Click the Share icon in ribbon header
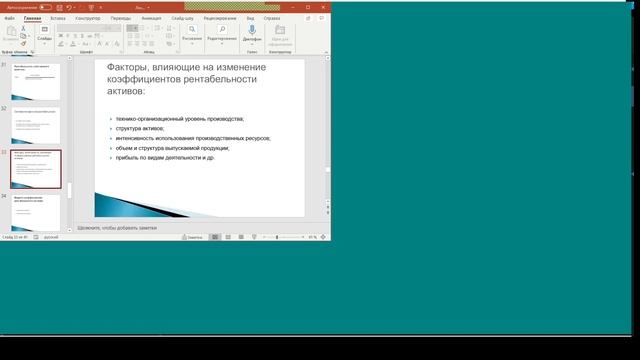The width and height of the screenshot is (640, 360). tap(308, 18)
